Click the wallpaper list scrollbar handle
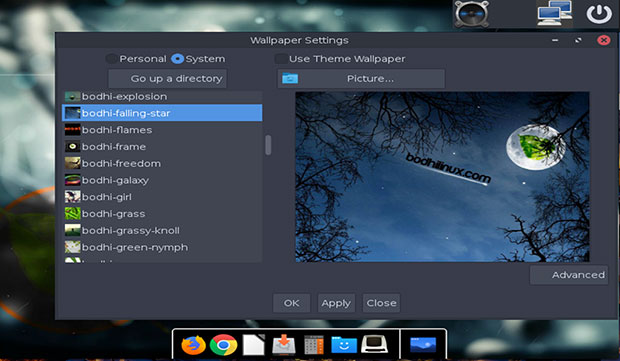The image size is (620, 361). pyautogui.click(x=268, y=145)
